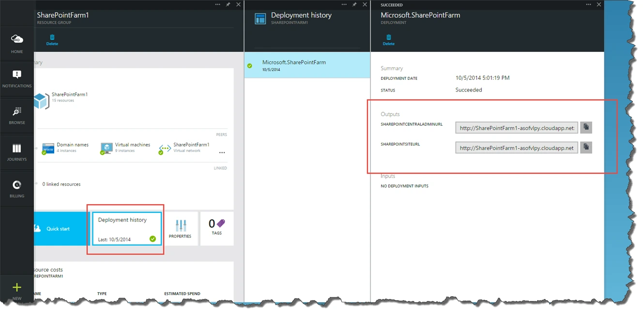This screenshot has width=644, height=315.
Task: Select Microsoft.SharePointFarm deployment entry
Action: point(307,65)
